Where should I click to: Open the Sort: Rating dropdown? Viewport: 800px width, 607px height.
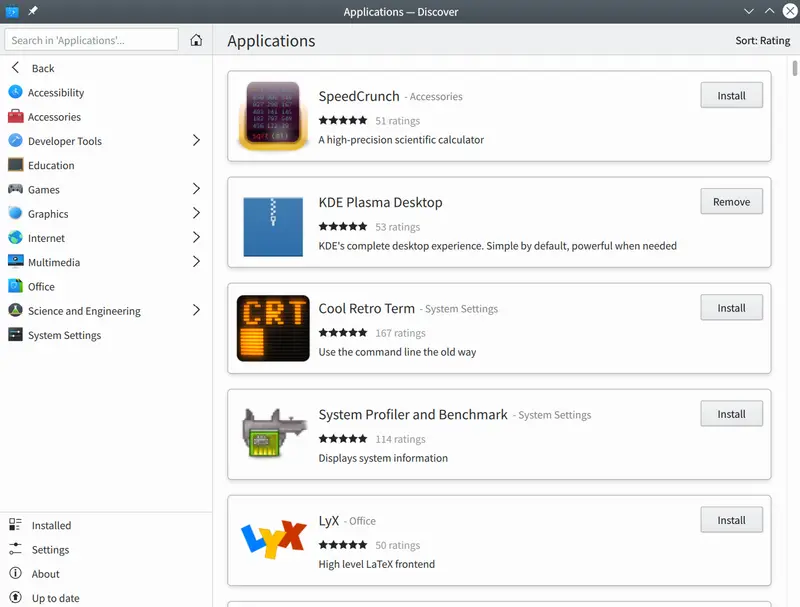[762, 40]
